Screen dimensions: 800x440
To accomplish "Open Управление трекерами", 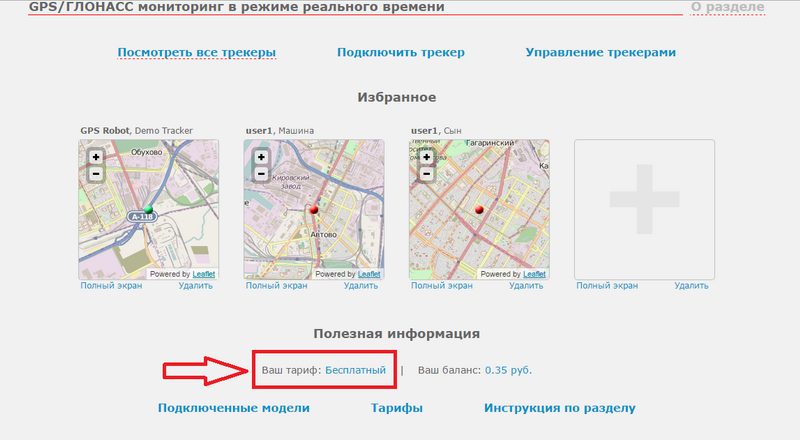I will click(601, 52).
